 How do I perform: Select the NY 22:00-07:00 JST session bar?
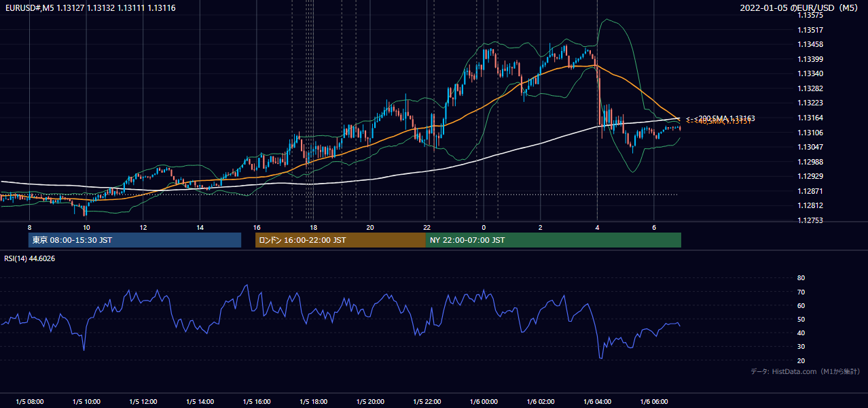554,240
